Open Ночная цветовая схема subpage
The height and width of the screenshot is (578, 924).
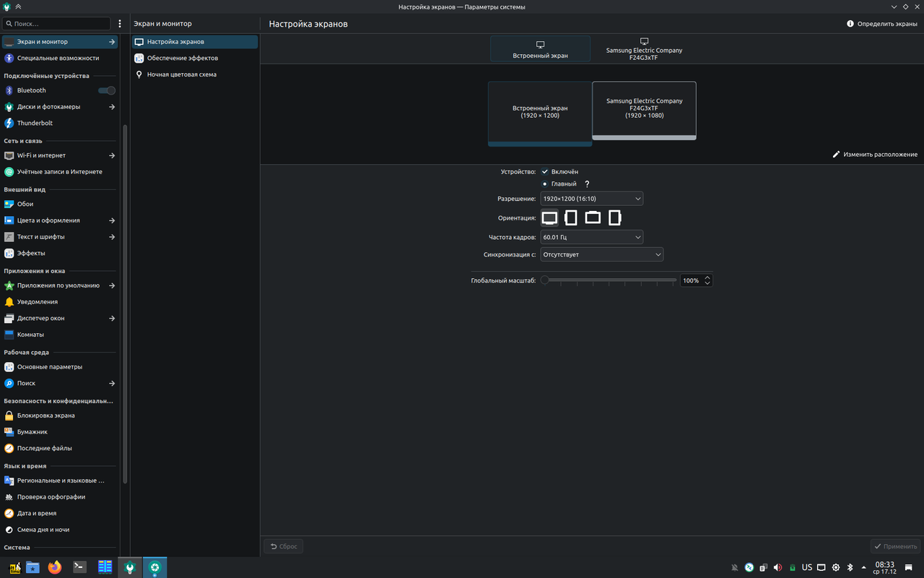(x=194, y=74)
